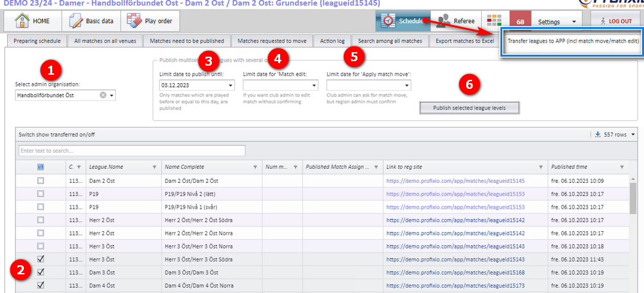The height and width of the screenshot is (293, 644).
Task: Click Publish selected league levels button
Action: 469,108
